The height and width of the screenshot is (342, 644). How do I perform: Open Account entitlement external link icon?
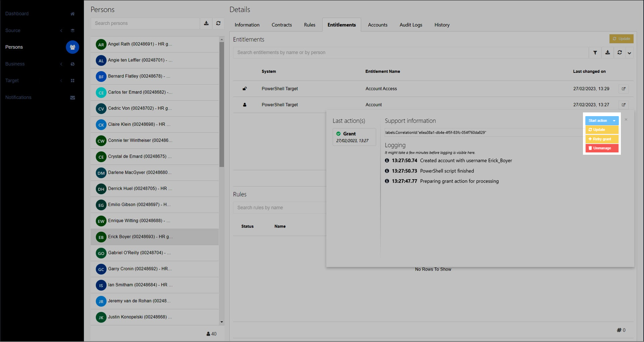[x=624, y=105]
